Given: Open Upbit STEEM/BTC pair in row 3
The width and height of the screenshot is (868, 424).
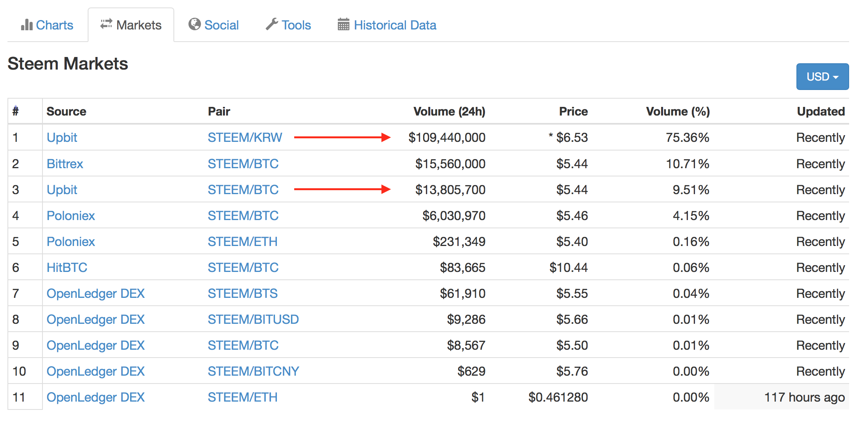Looking at the screenshot, I should (243, 190).
